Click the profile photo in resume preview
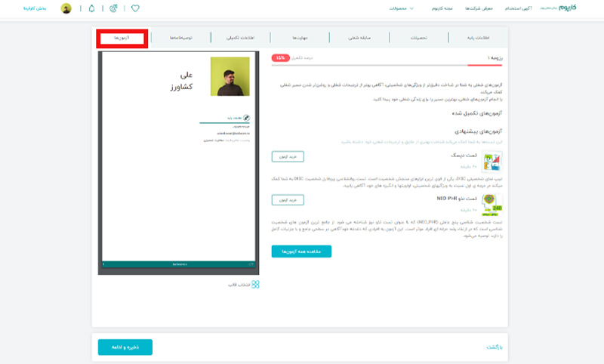The width and height of the screenshot is (604, 364). coord(230,76)
